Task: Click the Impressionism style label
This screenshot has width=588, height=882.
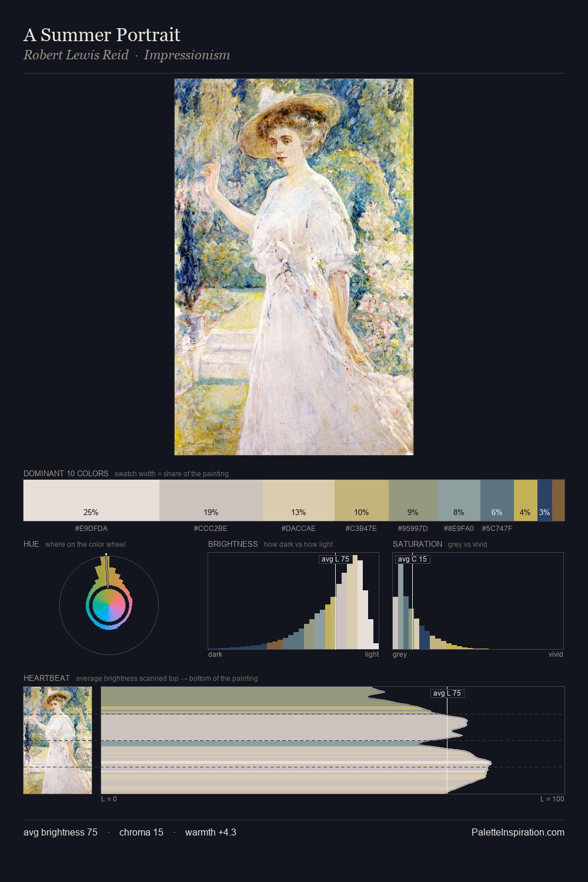Action: click(x=187, y=55)
